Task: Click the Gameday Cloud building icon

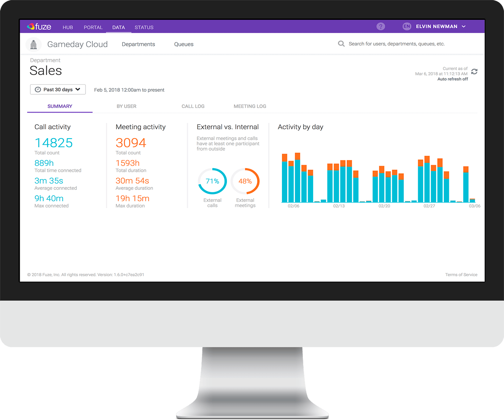Action: [34, 44]
